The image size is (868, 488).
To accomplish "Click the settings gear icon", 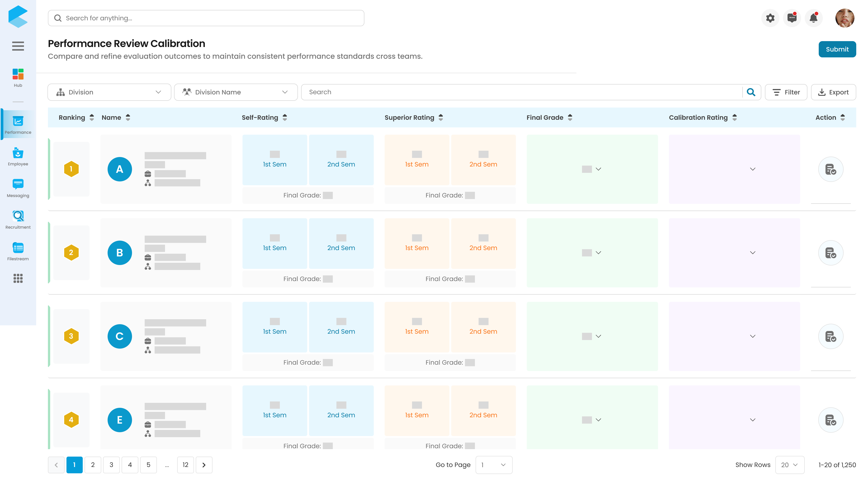I will click(770, 18).
